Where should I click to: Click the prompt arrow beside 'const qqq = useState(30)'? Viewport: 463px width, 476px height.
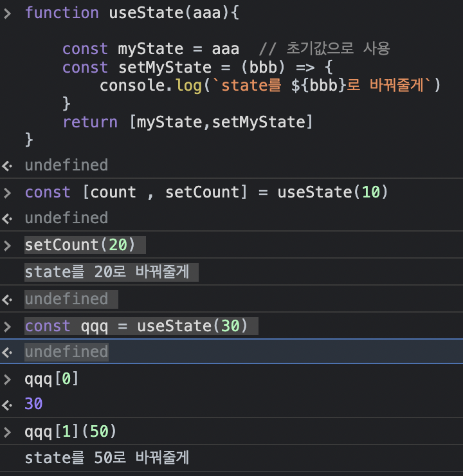pyautogui.click(x=7, y=327)
